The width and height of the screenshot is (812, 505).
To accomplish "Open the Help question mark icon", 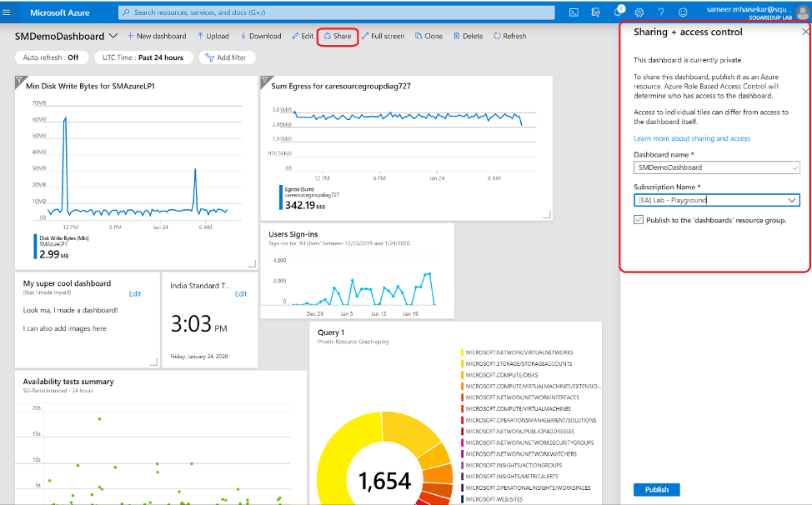I will [661, 12].
